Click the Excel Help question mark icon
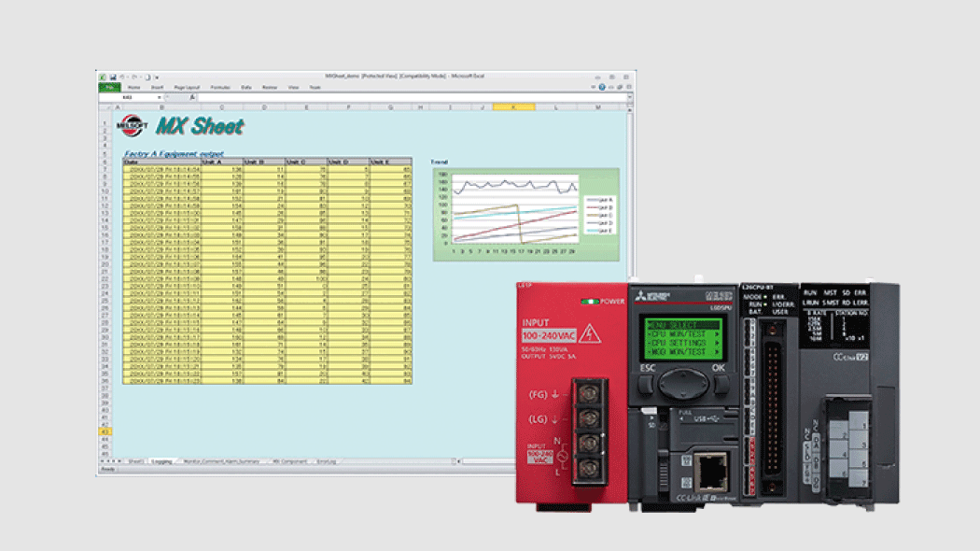The height and width of the screenshot is (551, 980). pyautogui.click(x=602, y=87)
